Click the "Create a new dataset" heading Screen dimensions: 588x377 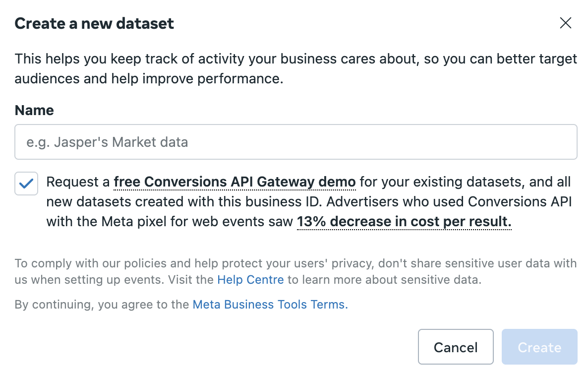coord(94,23)
